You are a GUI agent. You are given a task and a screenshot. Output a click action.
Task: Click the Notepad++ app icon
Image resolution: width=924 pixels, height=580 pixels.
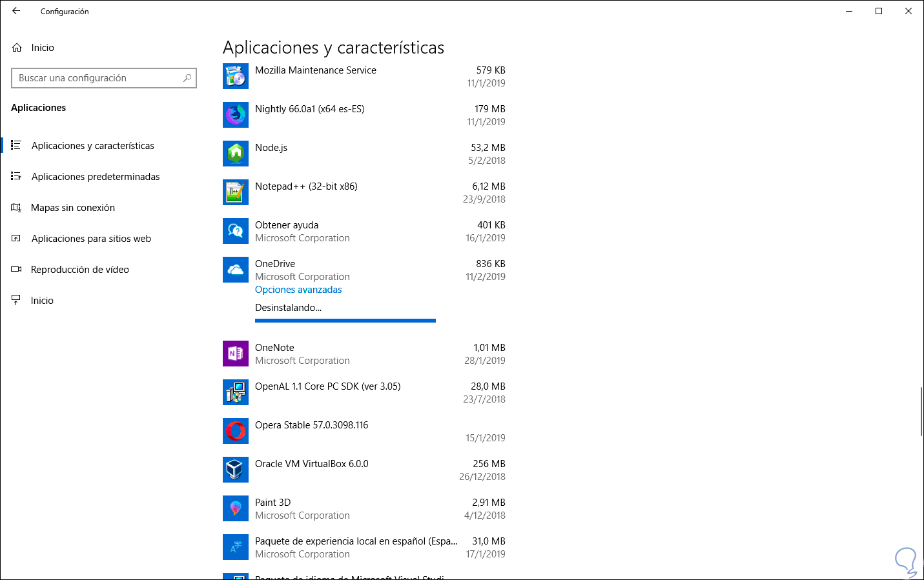tap(236, 192)
